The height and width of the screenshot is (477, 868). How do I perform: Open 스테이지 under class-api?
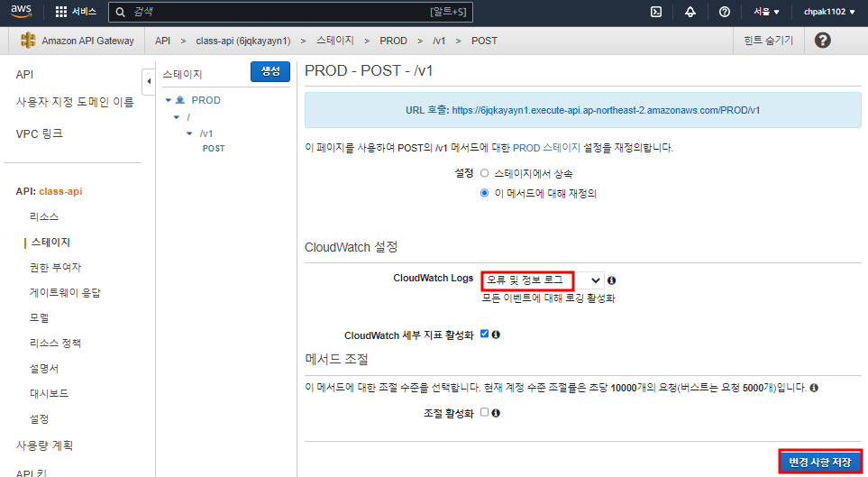click(50, 242)
